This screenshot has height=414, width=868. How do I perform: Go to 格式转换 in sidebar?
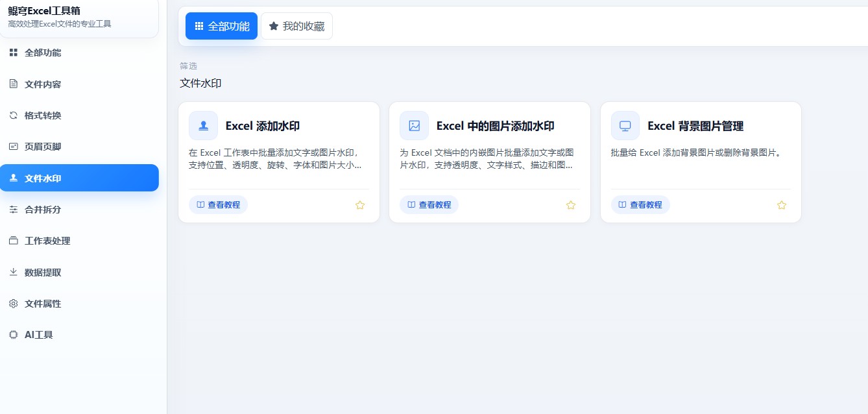[79, 116]
